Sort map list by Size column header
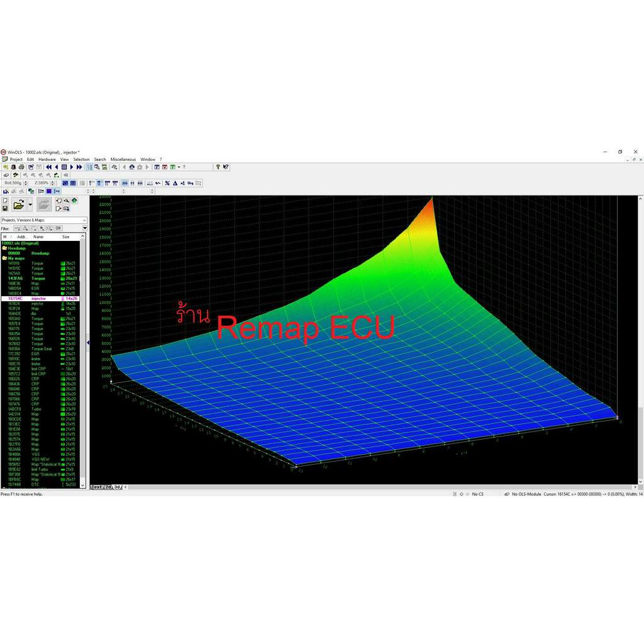Viewport: 644px width, 644px height. click(66, 237)
